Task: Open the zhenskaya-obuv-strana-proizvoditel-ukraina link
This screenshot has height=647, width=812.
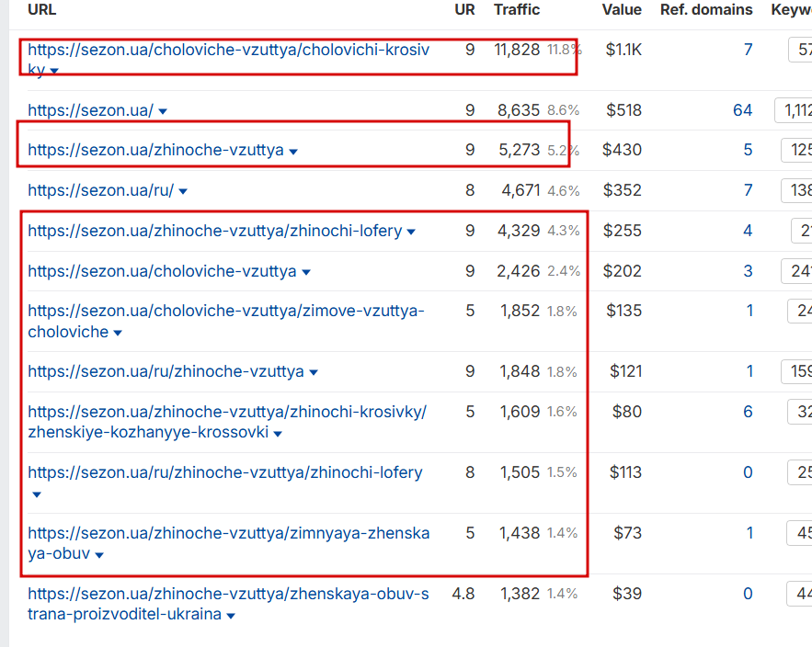Action: (228, 604)
